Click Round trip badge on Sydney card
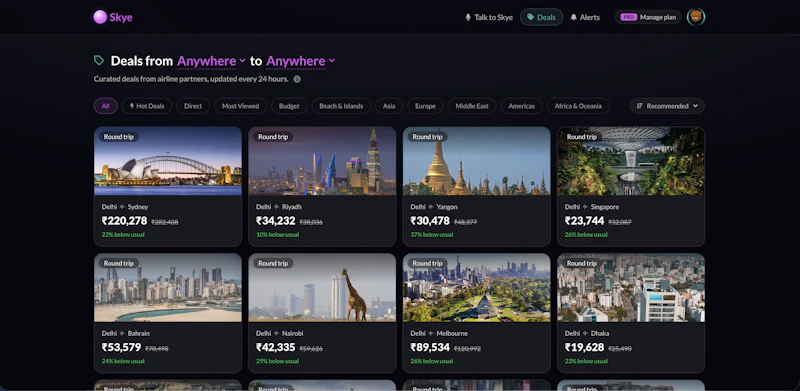 click(118, 137)
